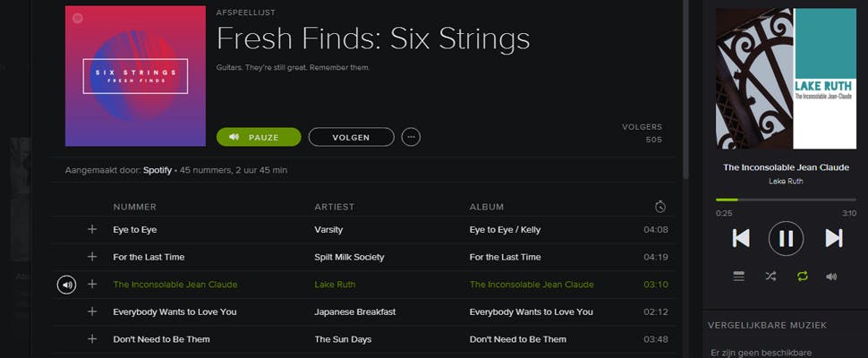The width and height of the screenshot is (868, 358).
Task: Pause playback with the round pause button
Action: point(787,238)
